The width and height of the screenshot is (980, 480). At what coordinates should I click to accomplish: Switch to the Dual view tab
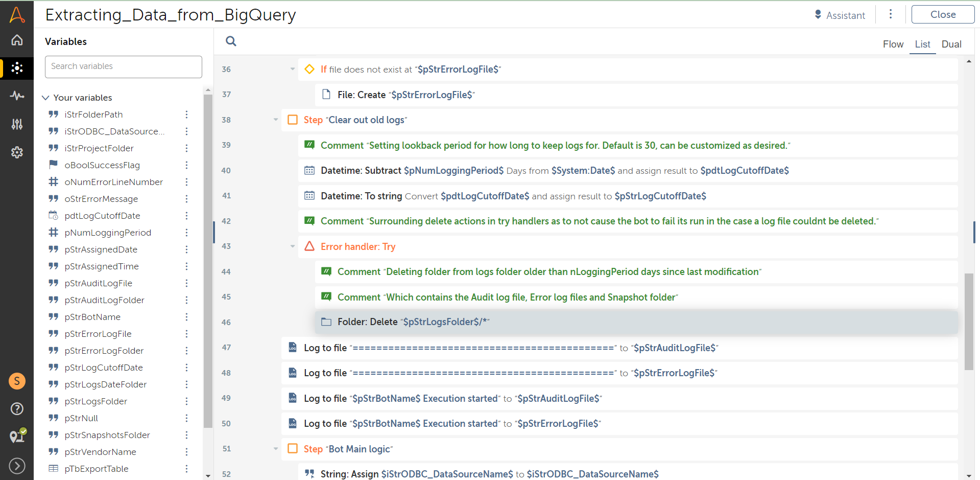click(x=951, y=44)
